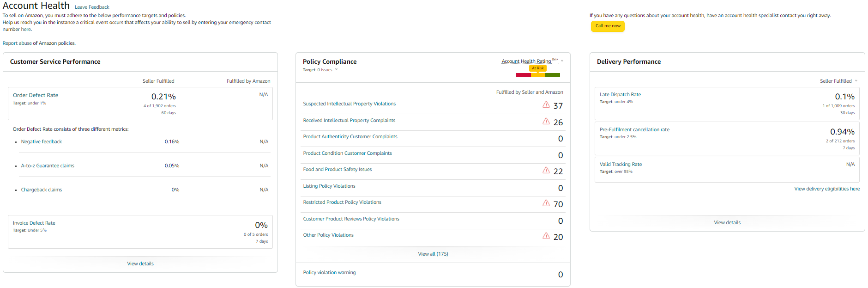Click warning icon beside Suspected Intellectual Property Violations
The image size is (868, 288).
point(546,105)
